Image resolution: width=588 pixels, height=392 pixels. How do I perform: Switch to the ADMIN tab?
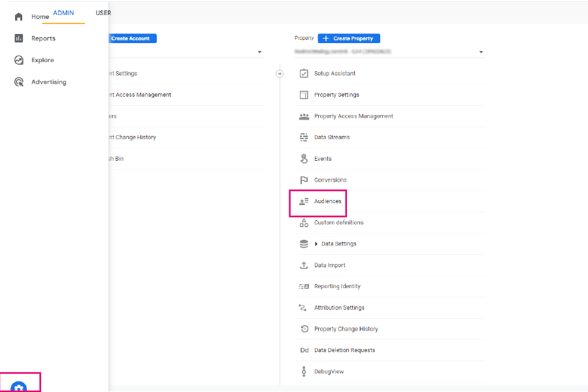[63, 13]
